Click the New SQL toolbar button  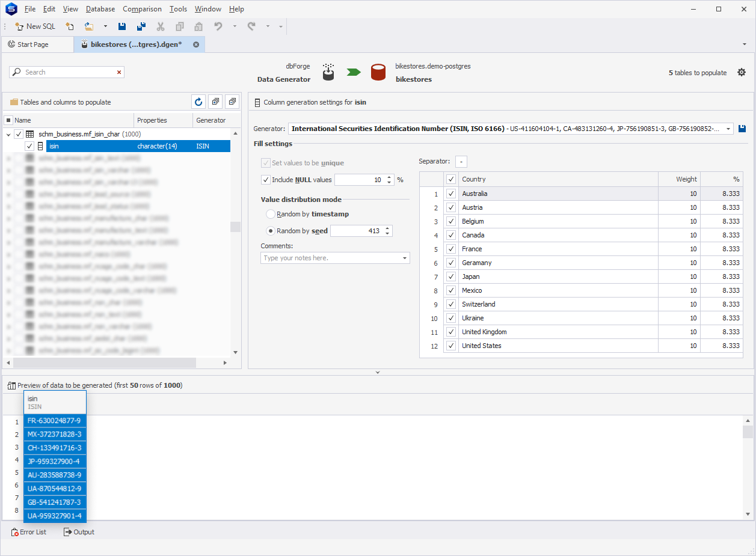click(35, 26)
